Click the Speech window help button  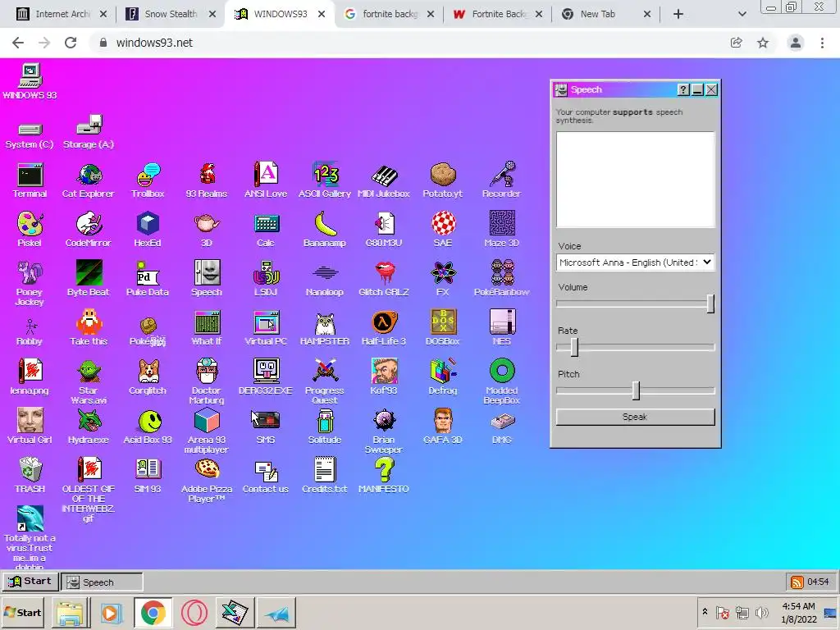coord(683,89)
